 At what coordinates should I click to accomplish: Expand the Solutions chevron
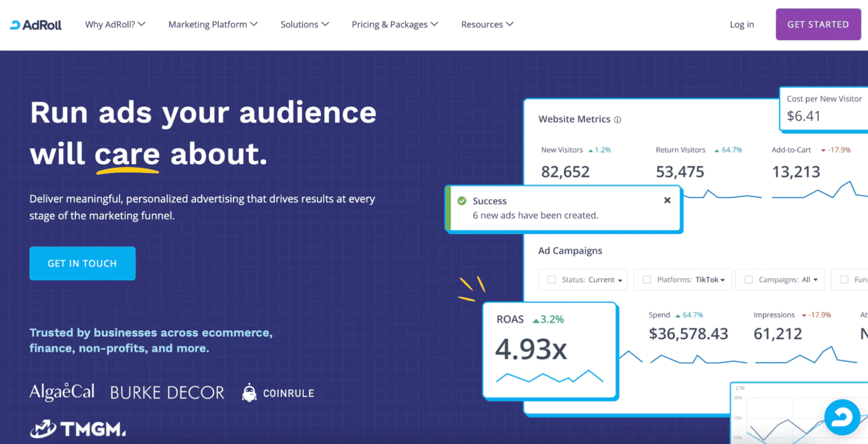click(x=325, y=24)
